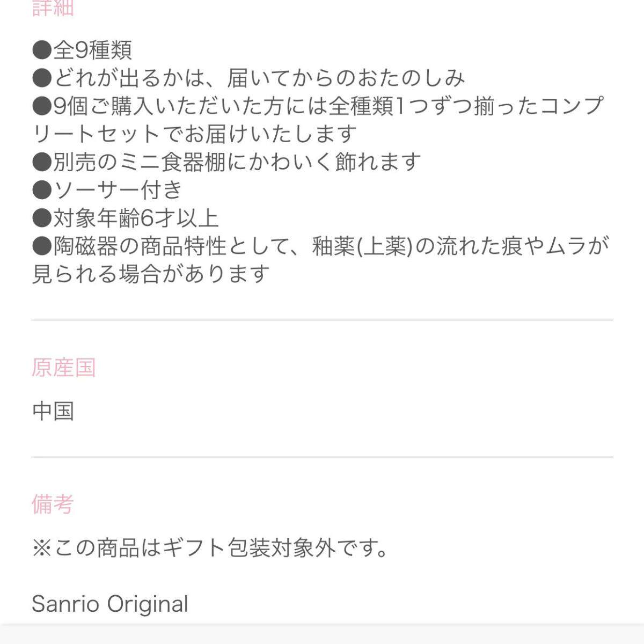Select the ソーサー付き bullet item
The image size is (644, 644).
(107, 190)
